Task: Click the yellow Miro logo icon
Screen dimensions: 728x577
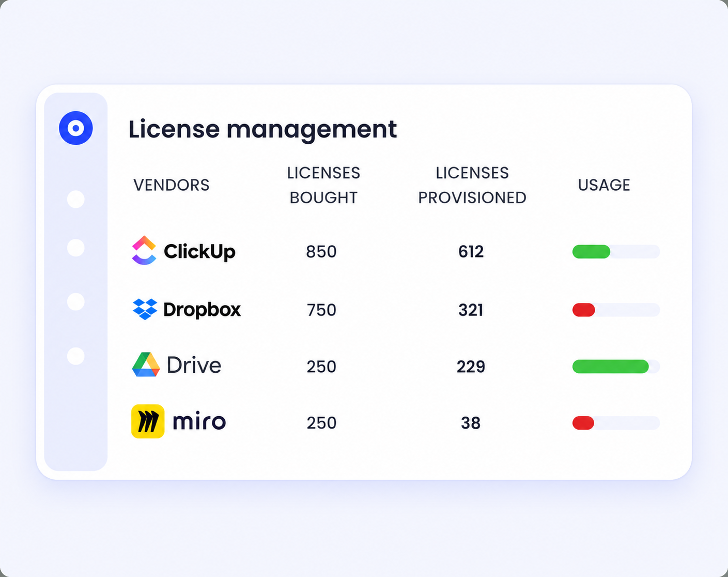Action: (148, 421)
